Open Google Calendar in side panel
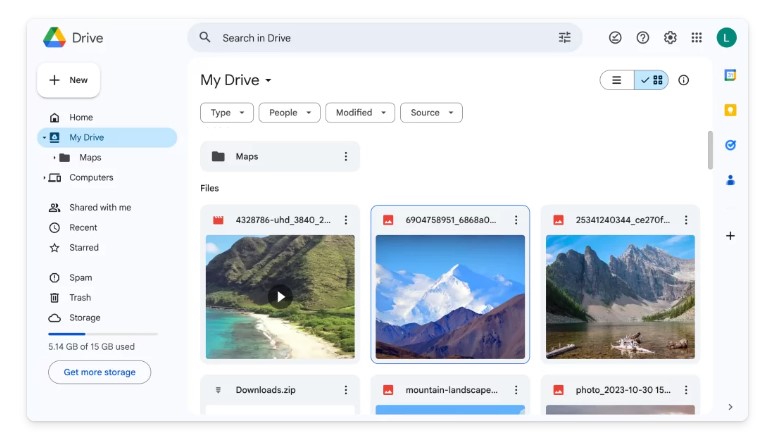 click(730, 75)
